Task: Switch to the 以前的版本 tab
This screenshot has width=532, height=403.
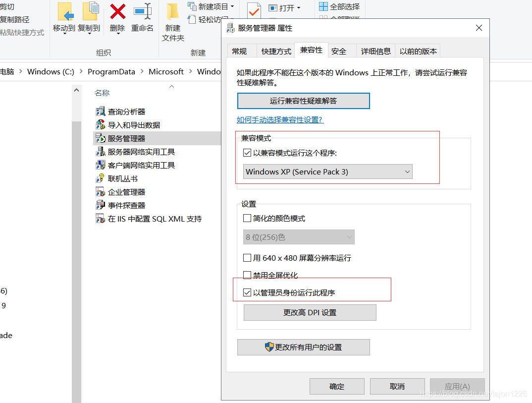Action: coord(418,51)
